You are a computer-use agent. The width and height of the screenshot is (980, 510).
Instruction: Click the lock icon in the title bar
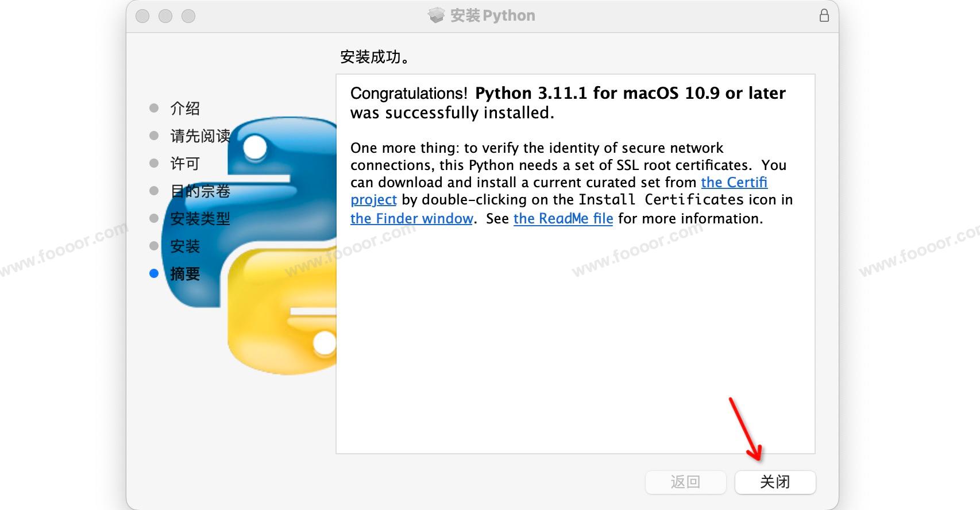[824, 16]
